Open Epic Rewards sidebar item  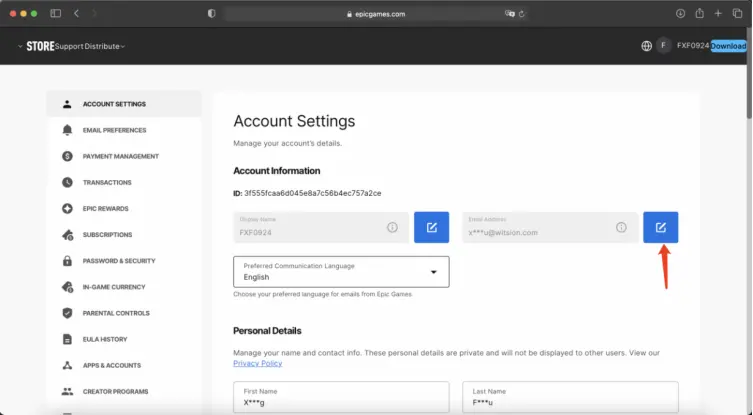[124, 208]
